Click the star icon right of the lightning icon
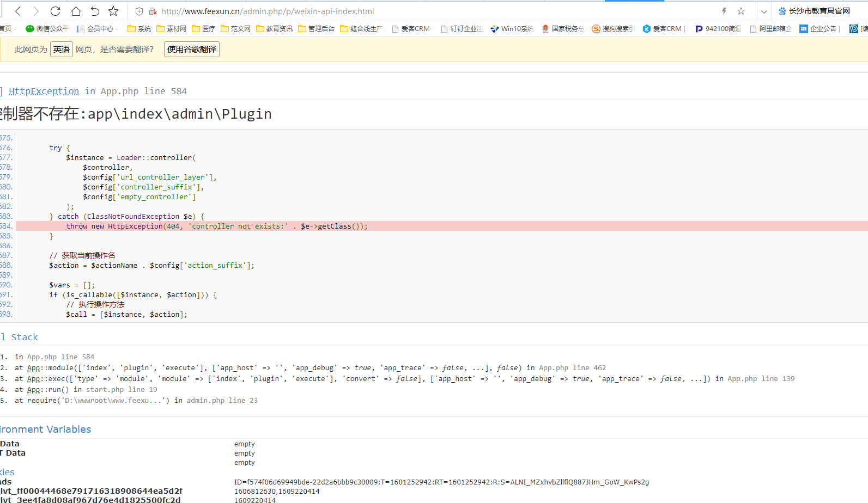The image size is (868, 503). (x=741, y=11)
